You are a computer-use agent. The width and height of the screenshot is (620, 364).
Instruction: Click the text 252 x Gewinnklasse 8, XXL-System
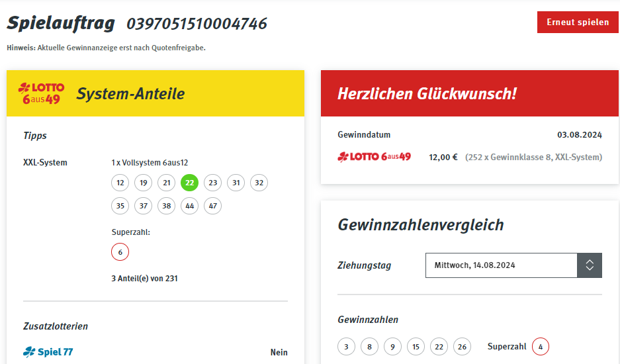[534, 157]
